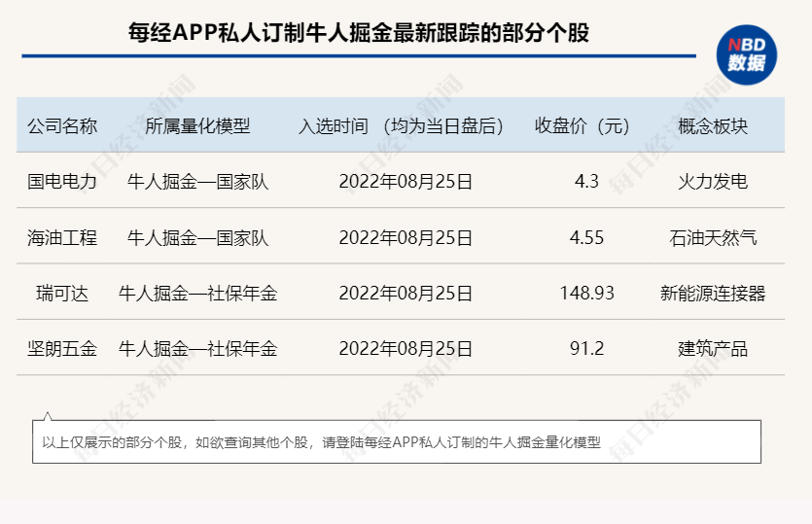Click the closing price 91.2

coord(586,348)
